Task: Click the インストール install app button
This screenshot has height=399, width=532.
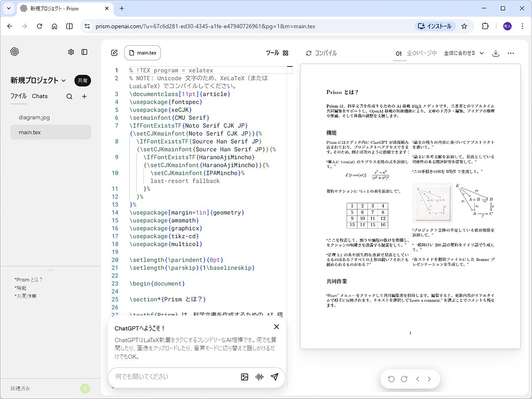Action: coord(435,26)
